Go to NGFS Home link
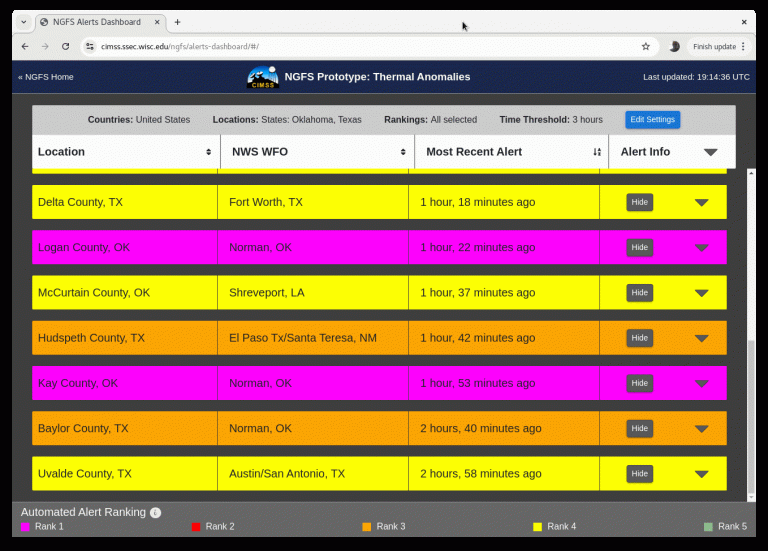The image size is (768, 551). coord(46,77)
